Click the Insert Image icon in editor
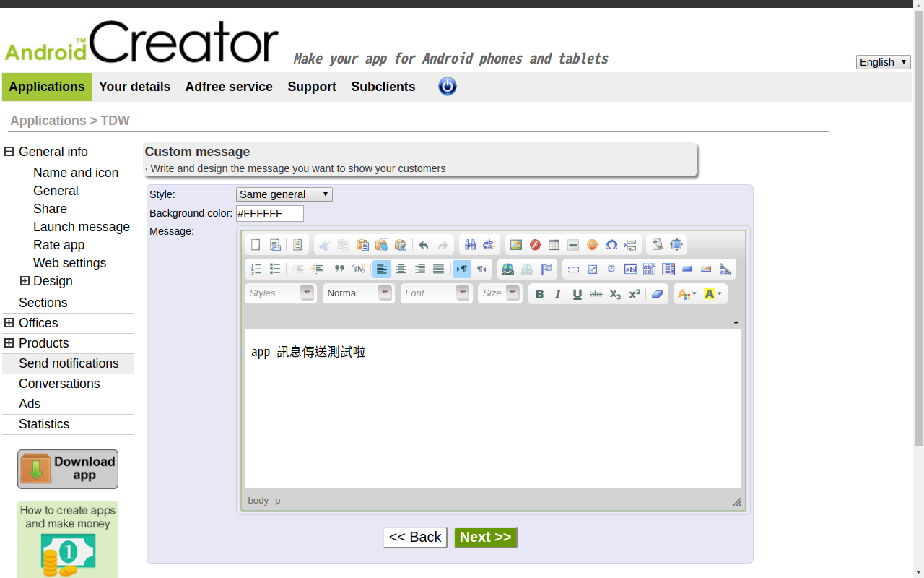The width and height of the screenshot is (924, 578). tap(515, 245)
